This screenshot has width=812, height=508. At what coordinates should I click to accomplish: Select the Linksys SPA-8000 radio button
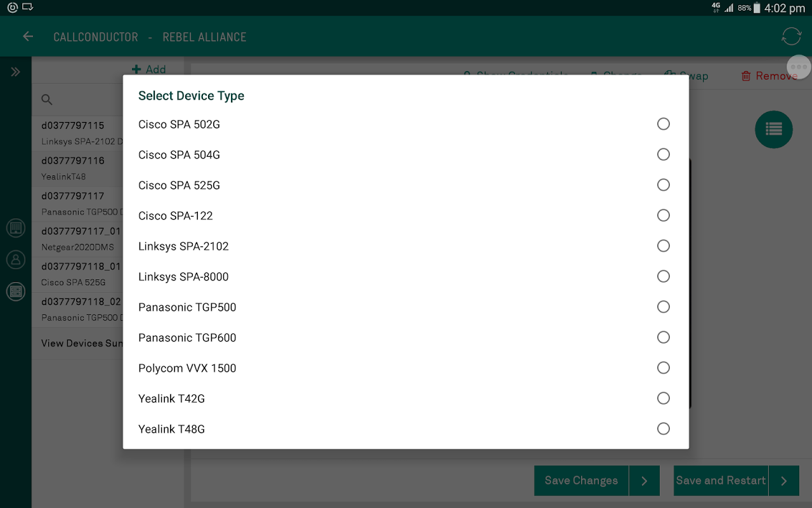[x=664, y=276]
